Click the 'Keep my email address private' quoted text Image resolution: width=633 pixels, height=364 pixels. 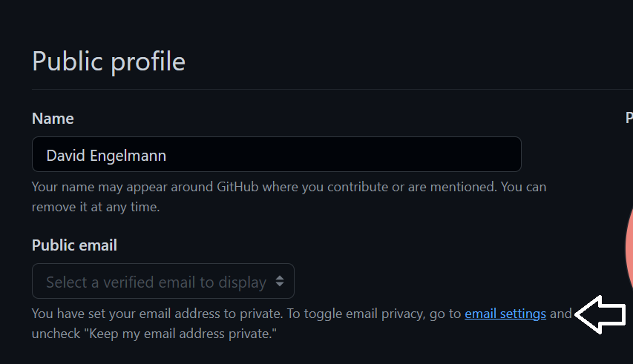coord(180,334)
